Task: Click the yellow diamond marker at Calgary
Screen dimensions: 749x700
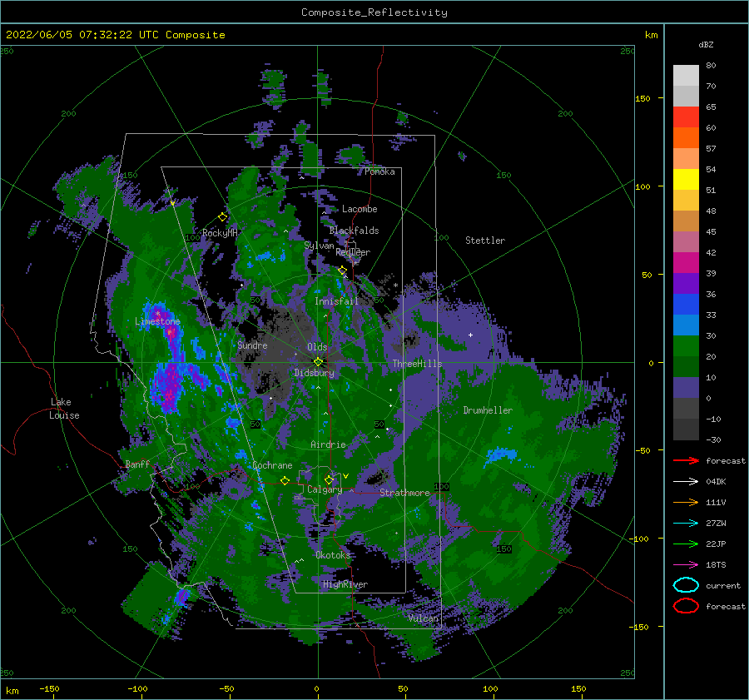Action: pos(329,479)
